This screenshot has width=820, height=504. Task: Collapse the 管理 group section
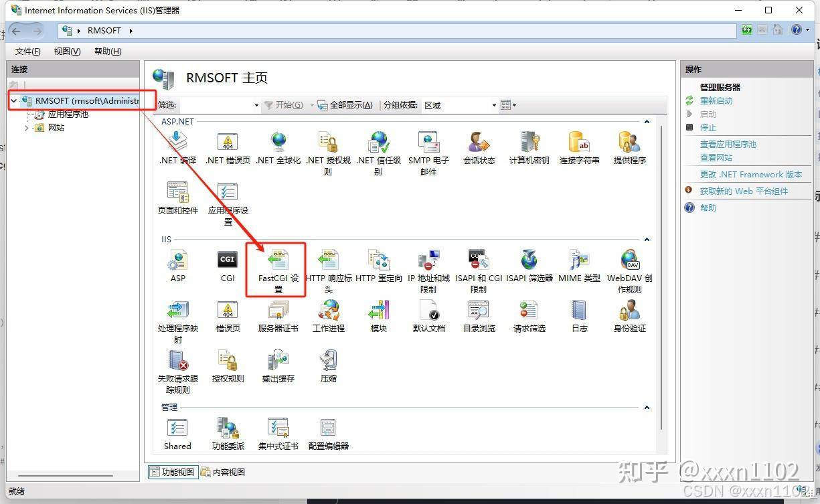pos(647,407)
